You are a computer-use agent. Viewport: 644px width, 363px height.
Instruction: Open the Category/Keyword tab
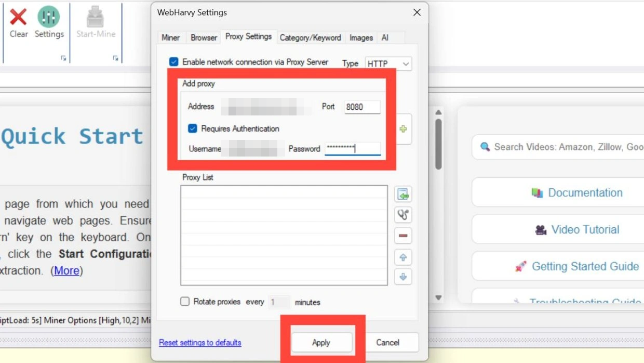(310, 37)
